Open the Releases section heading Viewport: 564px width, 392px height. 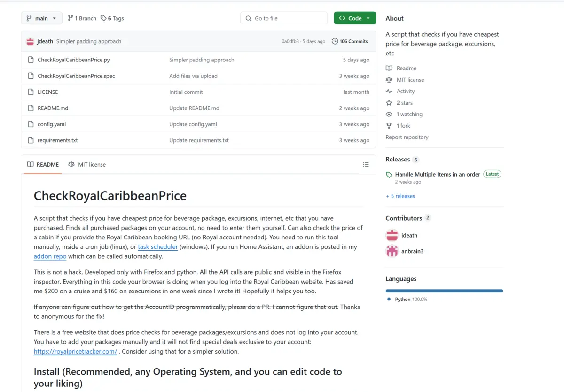(x=398, y=159)
